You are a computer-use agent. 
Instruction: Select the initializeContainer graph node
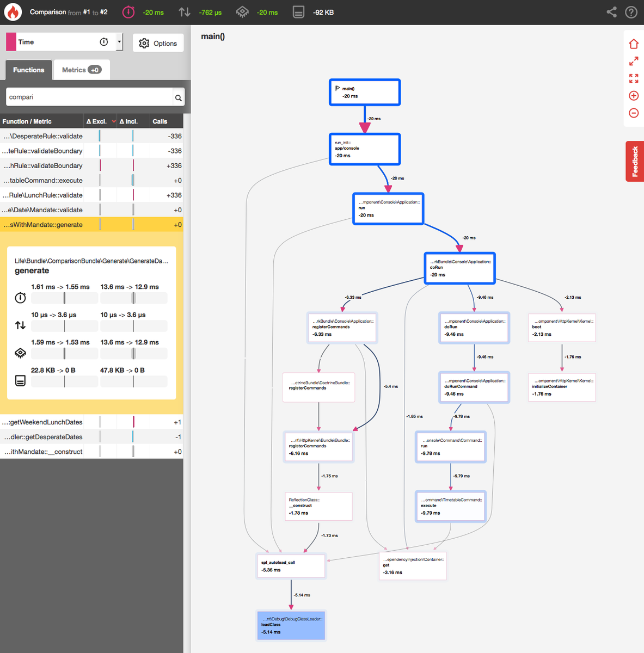click(x=562, y=387)
